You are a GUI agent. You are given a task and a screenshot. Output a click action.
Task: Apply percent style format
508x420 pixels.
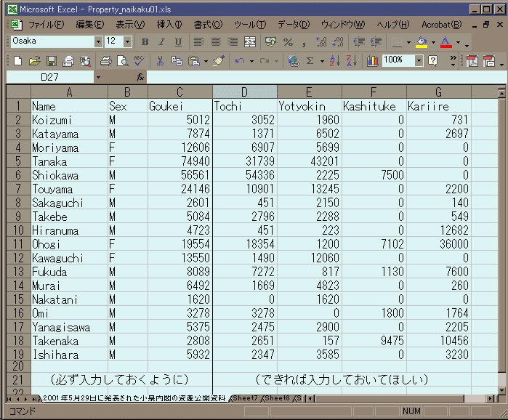click(x=288, y=41)
